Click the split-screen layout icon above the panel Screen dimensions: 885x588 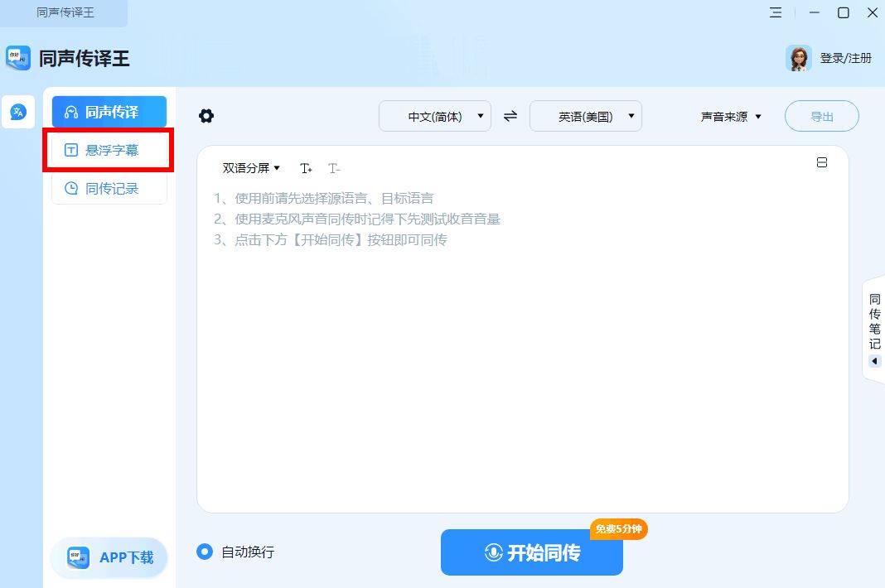[x=822, y=163]
